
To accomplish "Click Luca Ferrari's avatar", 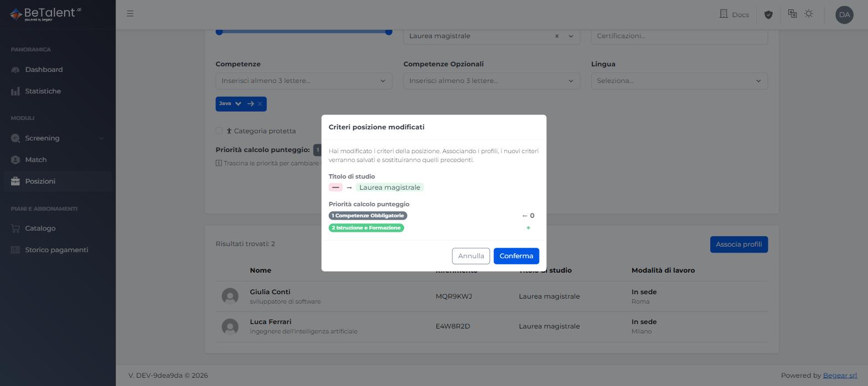I will click(230, 327).
